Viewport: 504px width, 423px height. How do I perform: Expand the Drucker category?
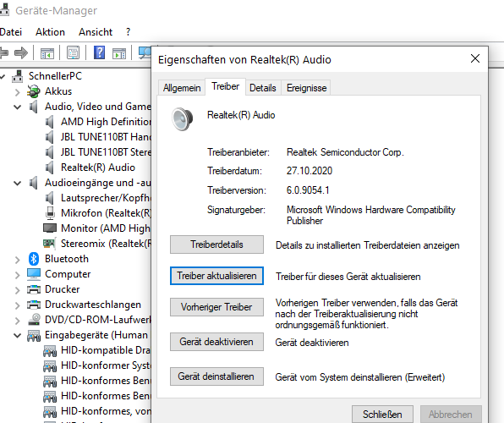18,290
